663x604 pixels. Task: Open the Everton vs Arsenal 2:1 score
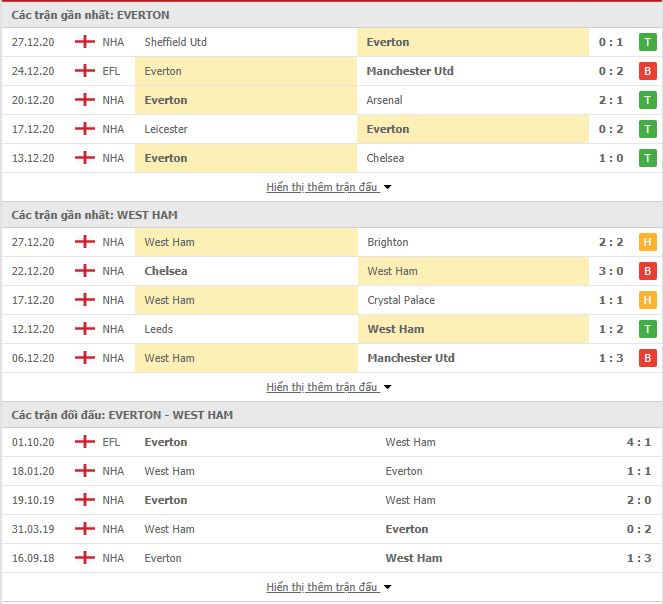click(x=611, y=100)
